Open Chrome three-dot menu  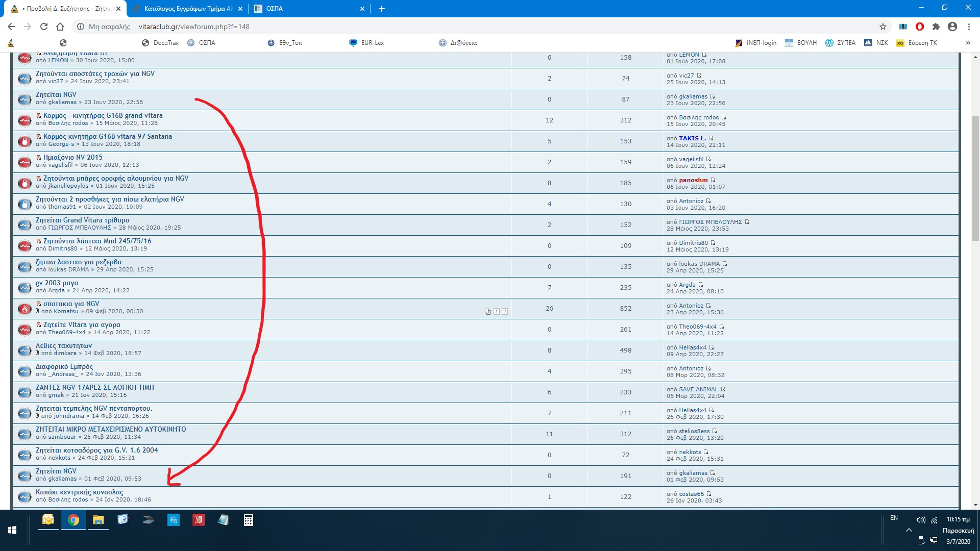[969, 27]
